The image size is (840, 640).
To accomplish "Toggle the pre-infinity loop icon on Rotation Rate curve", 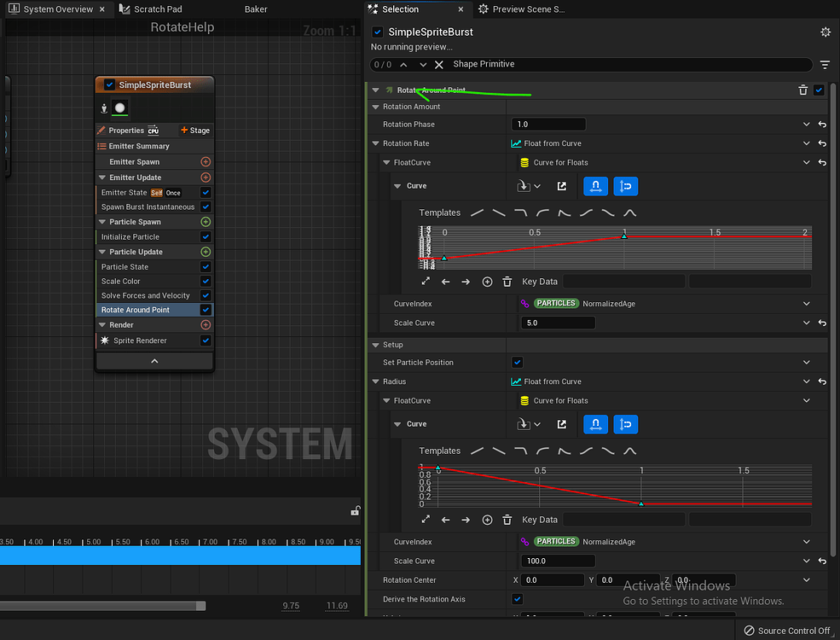I will coord(595,186).
